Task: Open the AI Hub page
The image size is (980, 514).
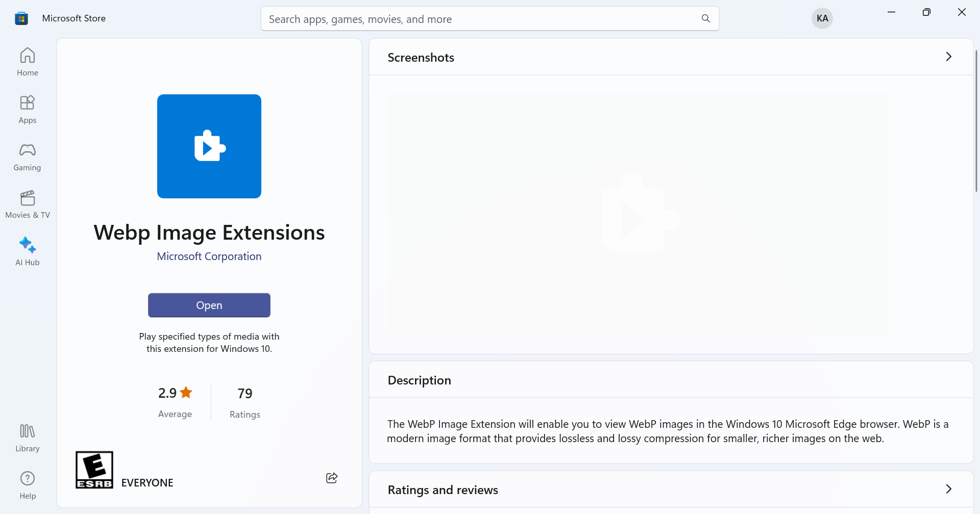Action: [x=28, y=251]
